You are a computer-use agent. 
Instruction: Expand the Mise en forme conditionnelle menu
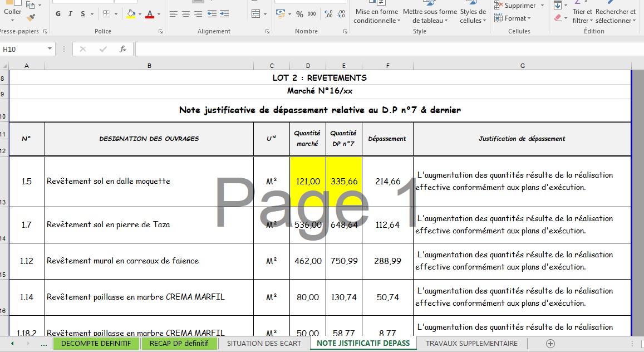(x=377, y=16)
